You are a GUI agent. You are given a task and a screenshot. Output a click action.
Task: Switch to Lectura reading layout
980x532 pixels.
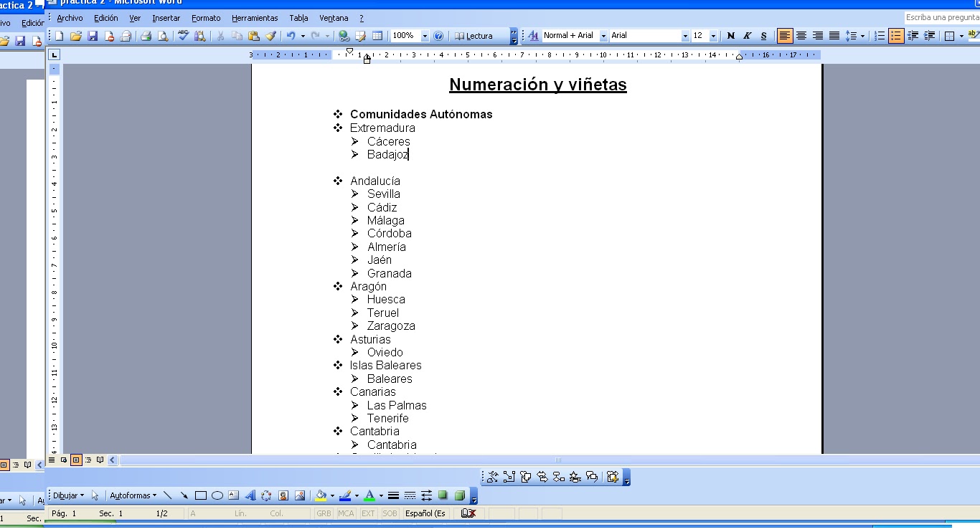pyautogui.click(x=473, y=36)
